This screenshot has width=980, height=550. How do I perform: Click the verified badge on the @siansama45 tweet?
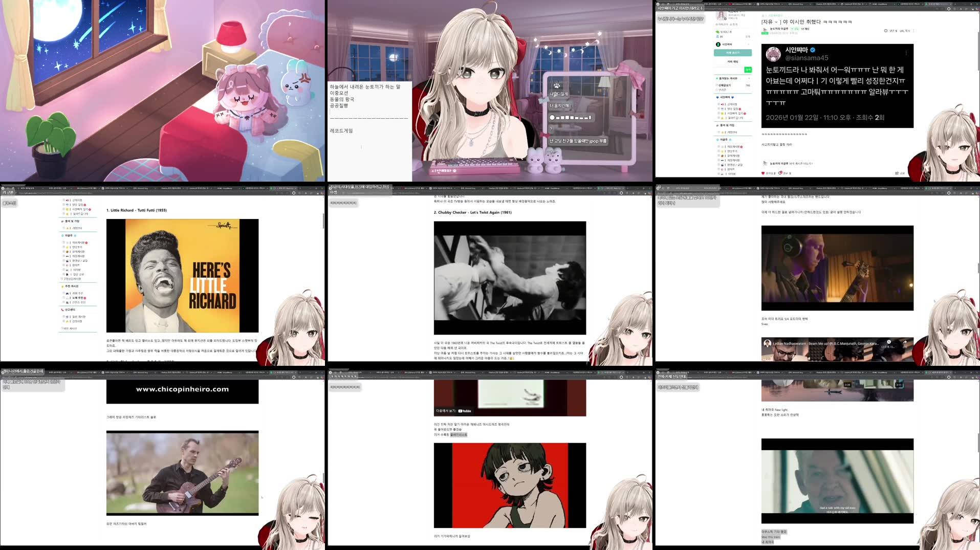click(x=813, y=50)
